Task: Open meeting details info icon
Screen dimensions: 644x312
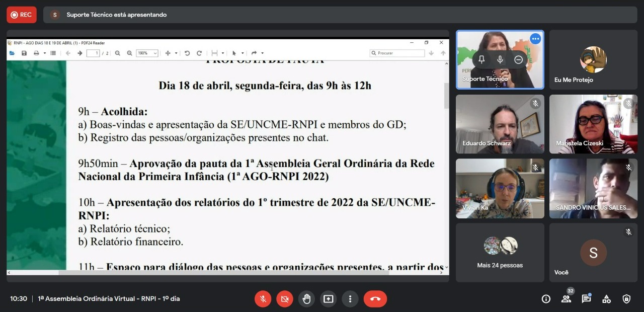Action: tap(546, 299)
